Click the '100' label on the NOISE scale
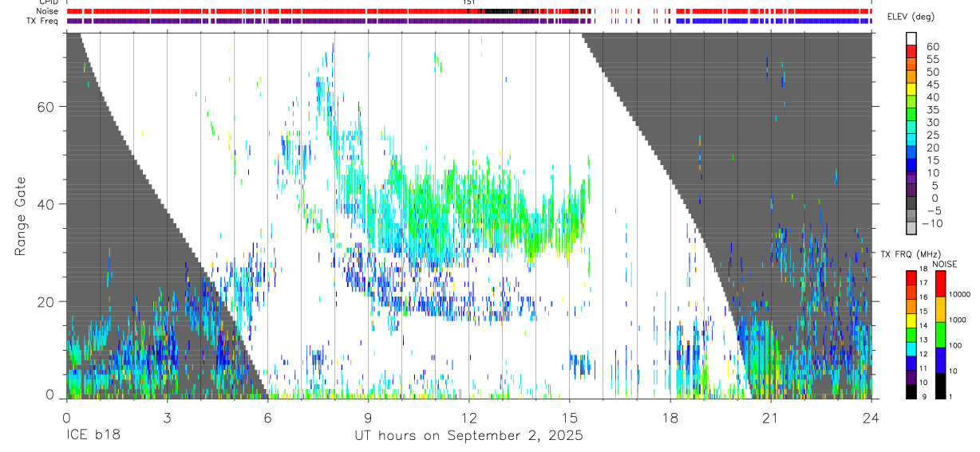The image size is (980, 452). (955, 345)
